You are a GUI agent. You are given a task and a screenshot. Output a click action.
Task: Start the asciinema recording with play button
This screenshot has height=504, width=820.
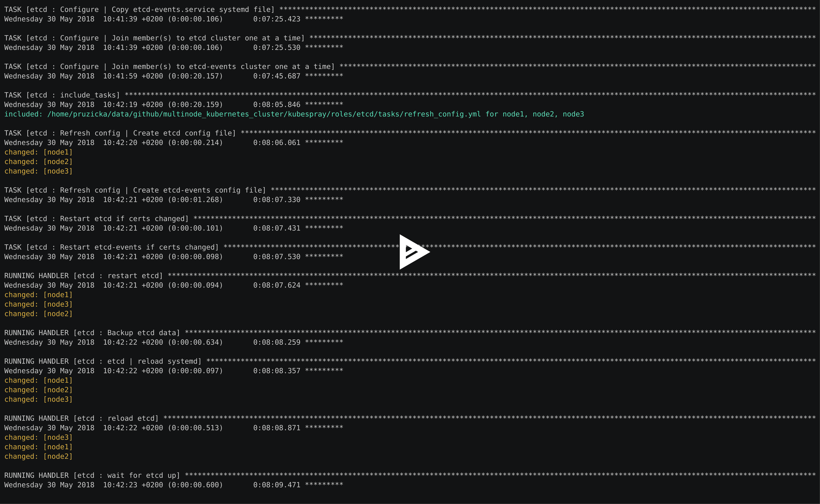(x=415, y=252)
